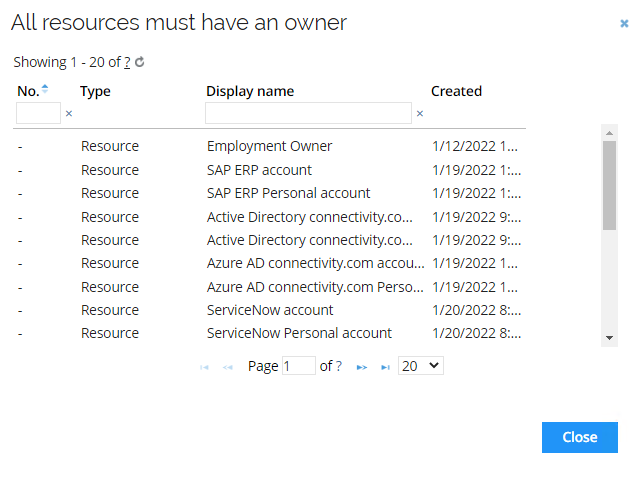Select the Azure AD connectivity.com Perso... row
Screen dimensions: 632x482
(269, 287)
